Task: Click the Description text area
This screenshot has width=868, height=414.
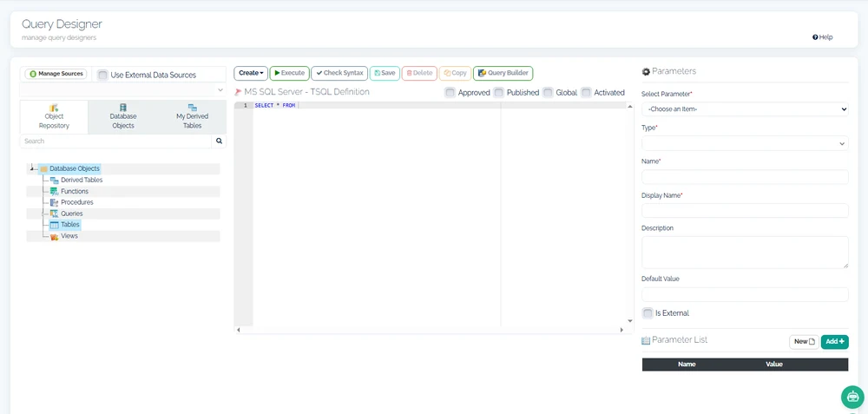Action: tap(745, 253)
